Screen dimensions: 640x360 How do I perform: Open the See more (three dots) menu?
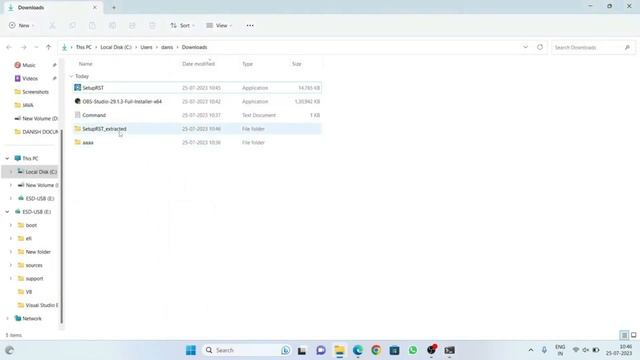tap(250, 26)
